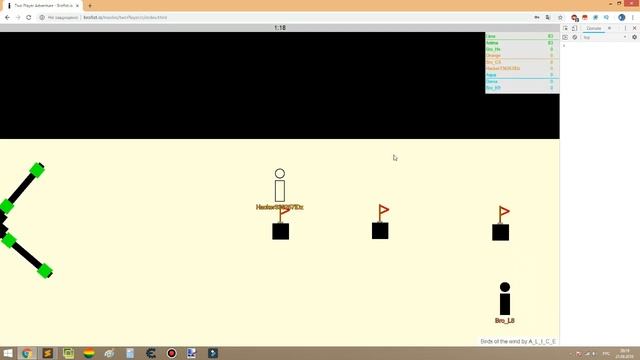Close the DevTools panel
Viewport: 640px width, 360px height.
tap(634, 28)
